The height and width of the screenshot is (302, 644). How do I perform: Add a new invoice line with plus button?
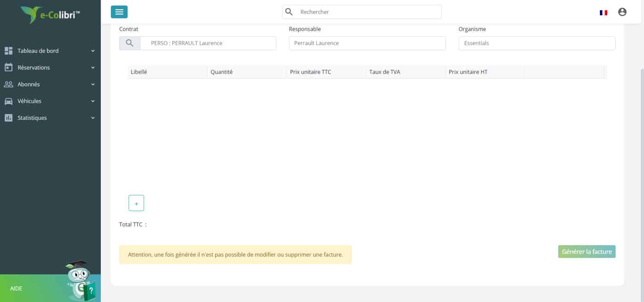[x=136, y=203]
